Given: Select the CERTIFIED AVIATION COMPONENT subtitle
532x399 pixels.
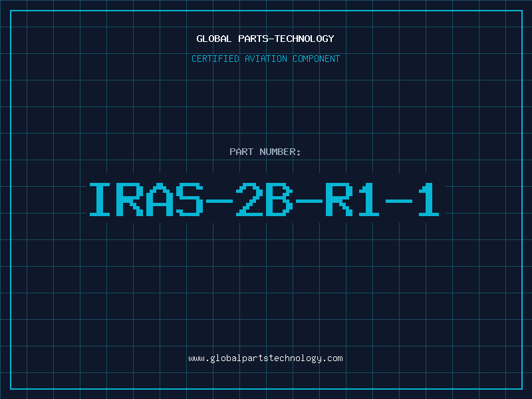Looking at the screenshot, I should point(265,59).
